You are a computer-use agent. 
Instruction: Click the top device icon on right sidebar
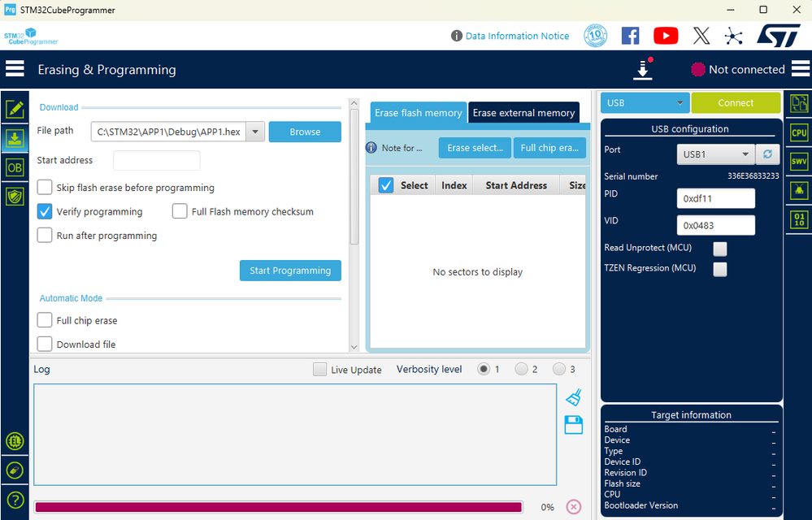click(798, 103)
